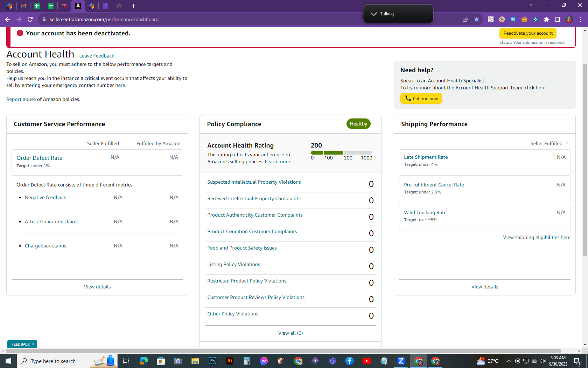Open the Chrome extensions puzzle menu
Screen dimensions: 588x368
(x=547, y=19)
